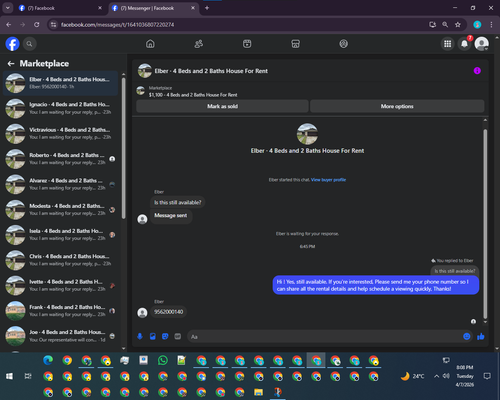Show hidden system tray icons chevron
The width and height of the screenshot is (500, 400).
click(436, 376)
